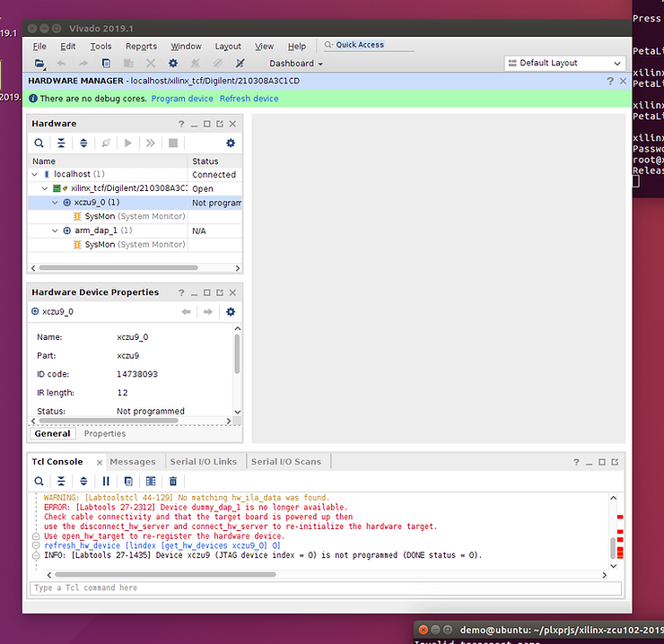Click main toolbar settings gear icon
The width and height of the screenshot is (664, 644).
(172, 64)
